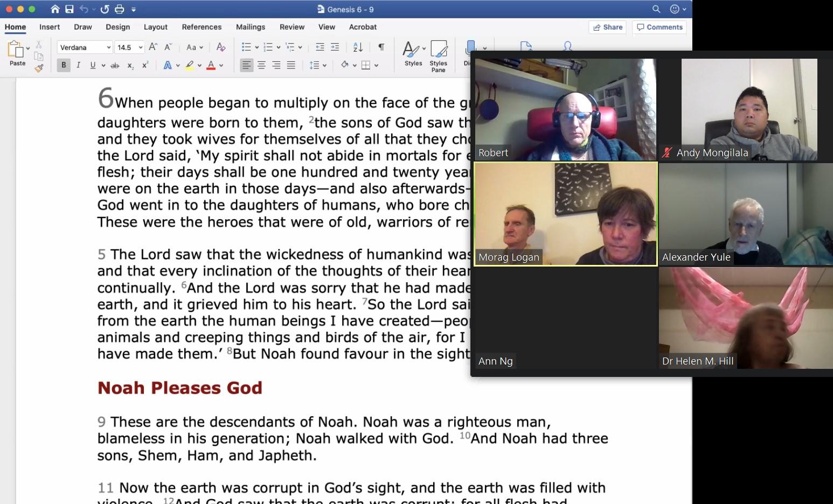Switch to the Layout tab
This screenshot has height=504, width=833.
click(156, 27)
